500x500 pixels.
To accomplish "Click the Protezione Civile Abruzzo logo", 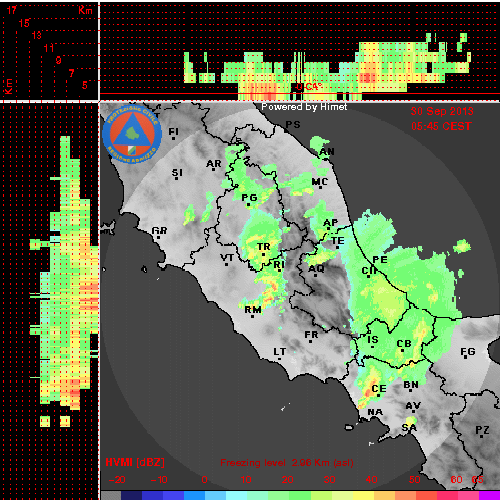I will click(x=132, y=135).
